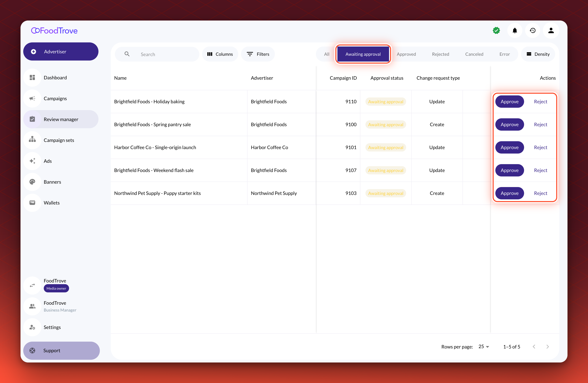Click the Density rows icon

pos(529,54)
